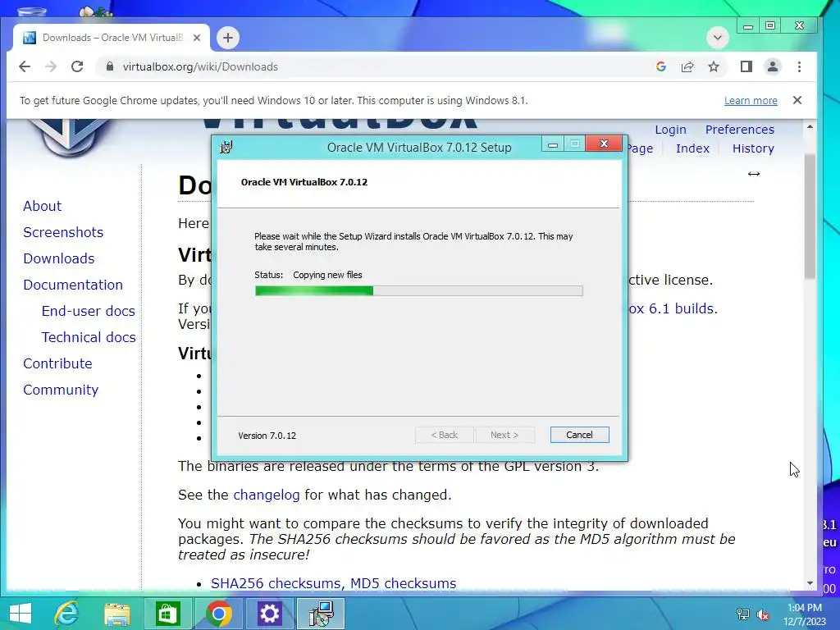The height and width of the screenshot is (630, 840).
Task: Open the SHA256 checksums link
Action: 276,583
